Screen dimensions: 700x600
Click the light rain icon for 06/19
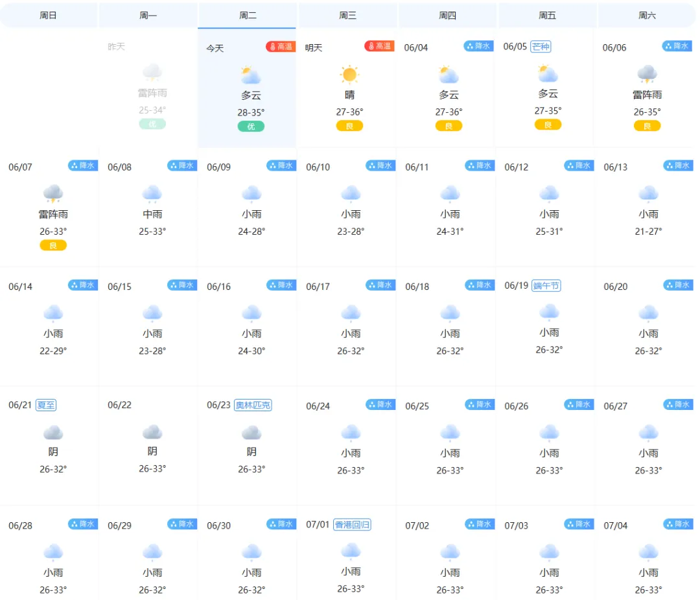550,312
